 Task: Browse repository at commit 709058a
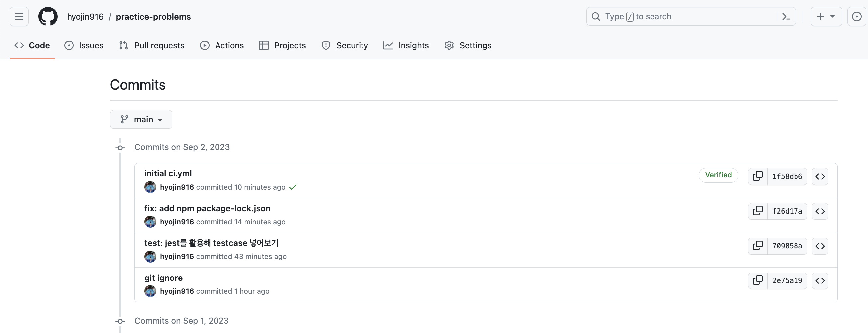pos(820,246)
